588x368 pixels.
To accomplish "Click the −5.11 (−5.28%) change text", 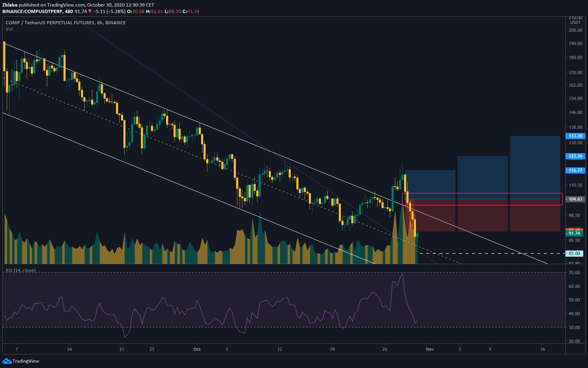I will (x=109, y=12).
